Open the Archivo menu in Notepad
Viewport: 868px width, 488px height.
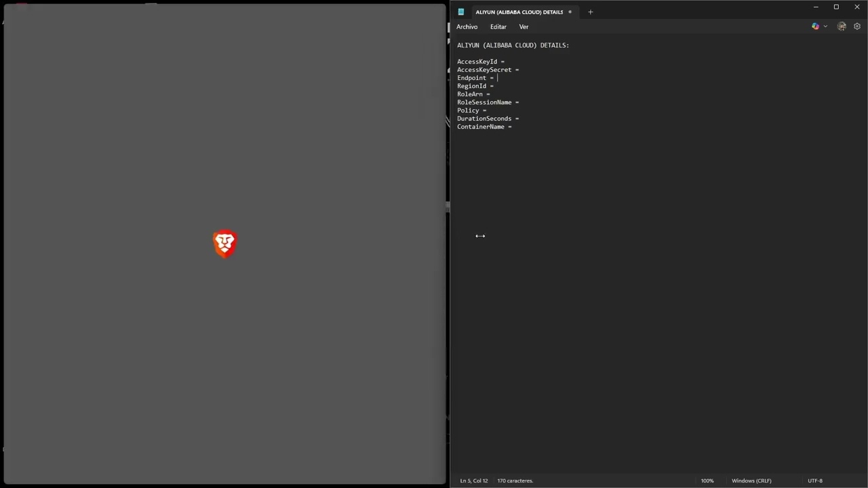pos(467,26)
